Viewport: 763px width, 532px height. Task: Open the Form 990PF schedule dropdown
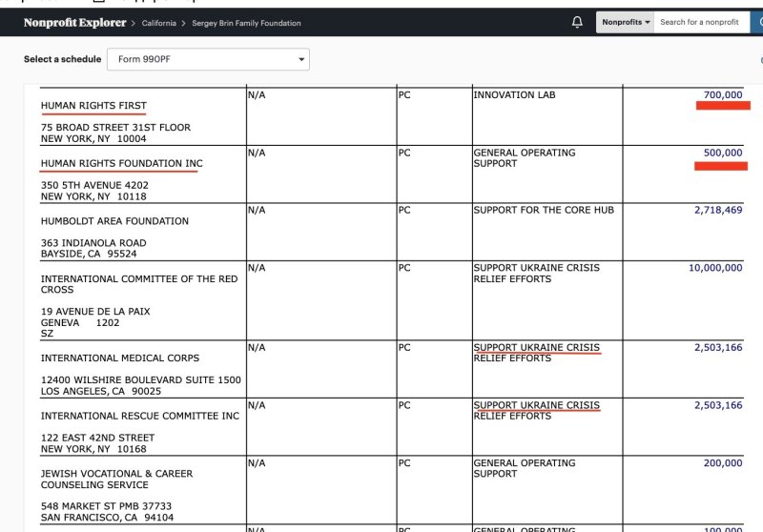(208, 59)
